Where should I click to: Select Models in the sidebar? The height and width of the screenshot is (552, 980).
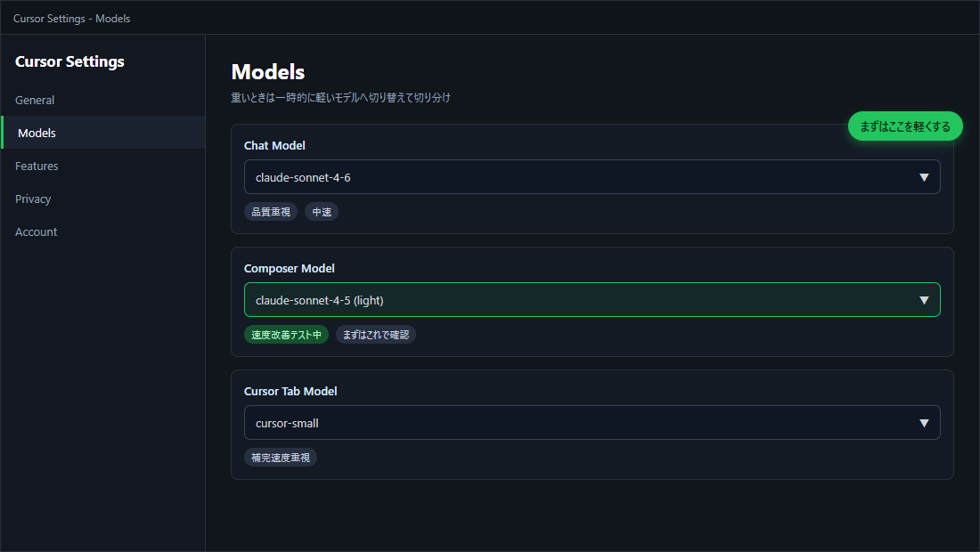(x=37, y=133)
